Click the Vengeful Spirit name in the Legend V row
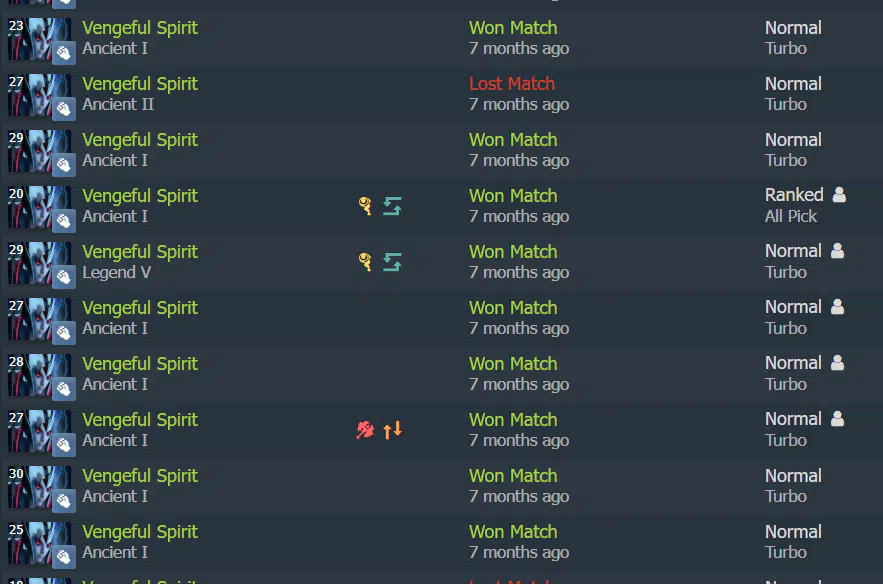 (x=140, y=251)
